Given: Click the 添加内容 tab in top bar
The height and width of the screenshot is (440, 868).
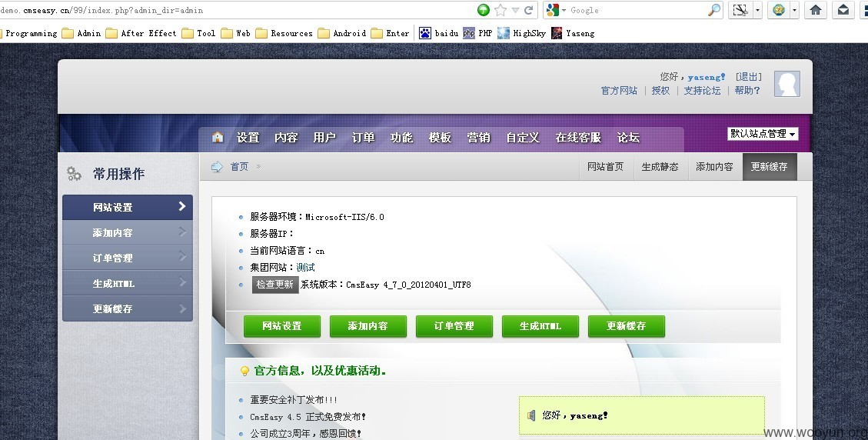Looking at the screenshot, I should (x=714, y=166).
